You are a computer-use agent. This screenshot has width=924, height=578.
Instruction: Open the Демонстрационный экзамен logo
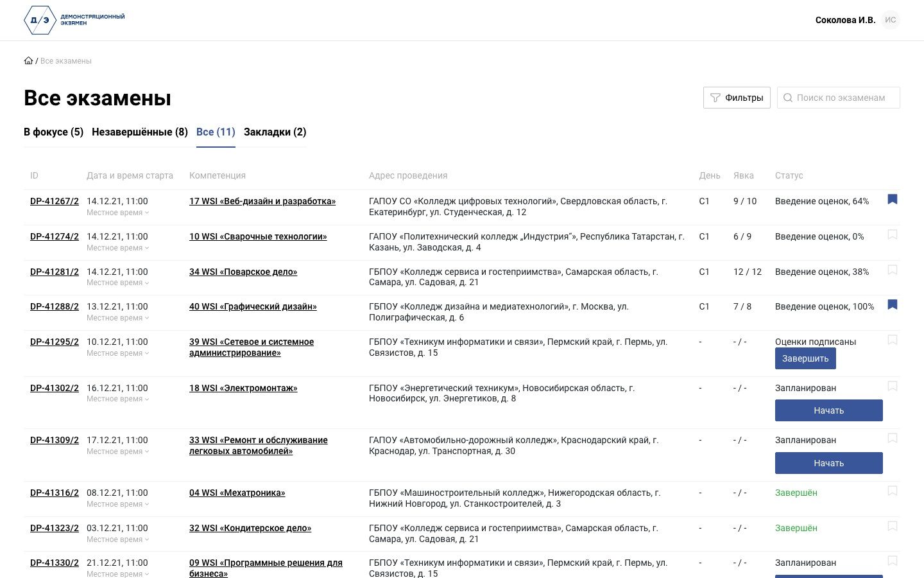(x=74, y=20)
